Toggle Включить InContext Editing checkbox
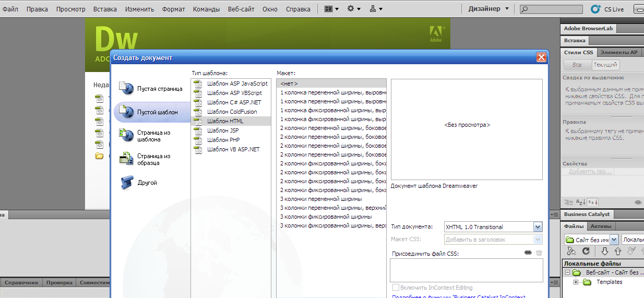This screenshot has width=644, height=298. pos(396,288)
